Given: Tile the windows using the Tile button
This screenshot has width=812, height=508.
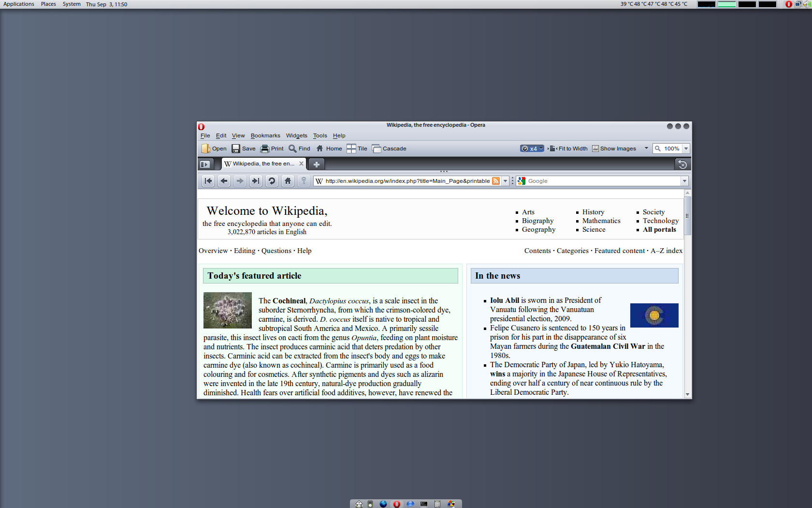Looking at the screenshot, I should pos(357,149).
